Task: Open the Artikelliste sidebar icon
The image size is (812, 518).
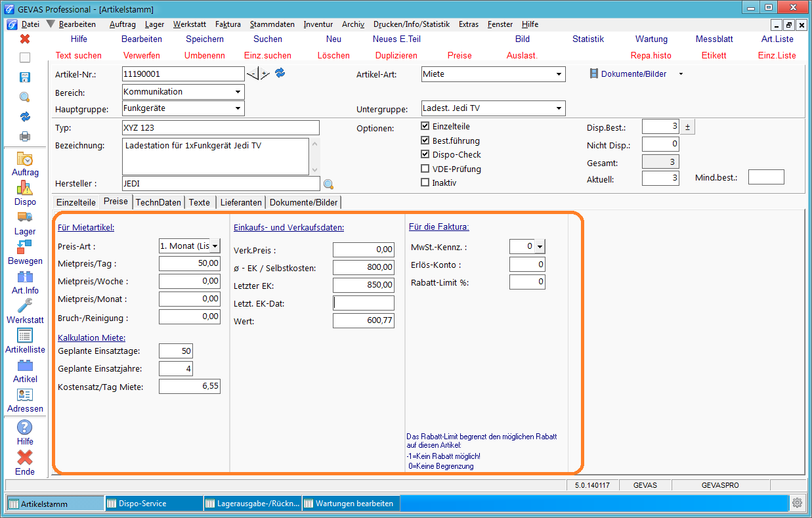Action: [25, 335]
